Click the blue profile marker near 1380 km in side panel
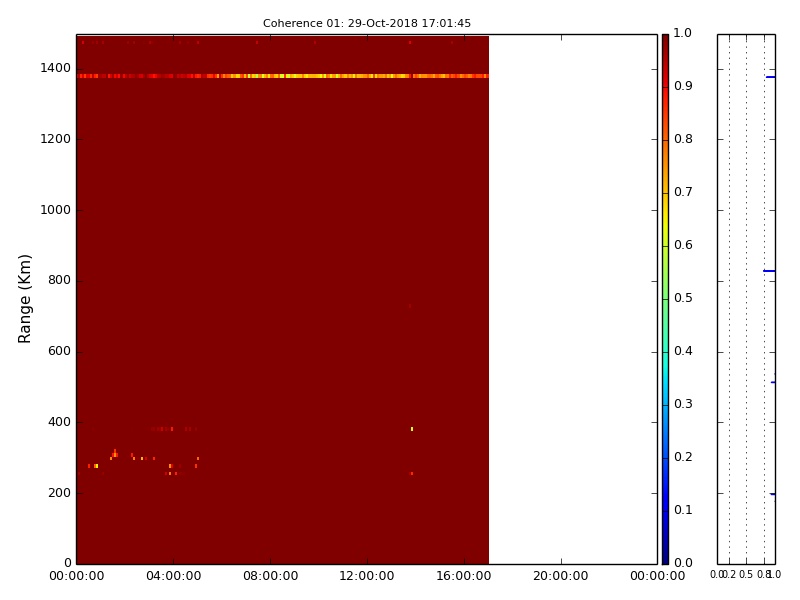This screenshot has height=600, width=800. (x=770, y=77)
